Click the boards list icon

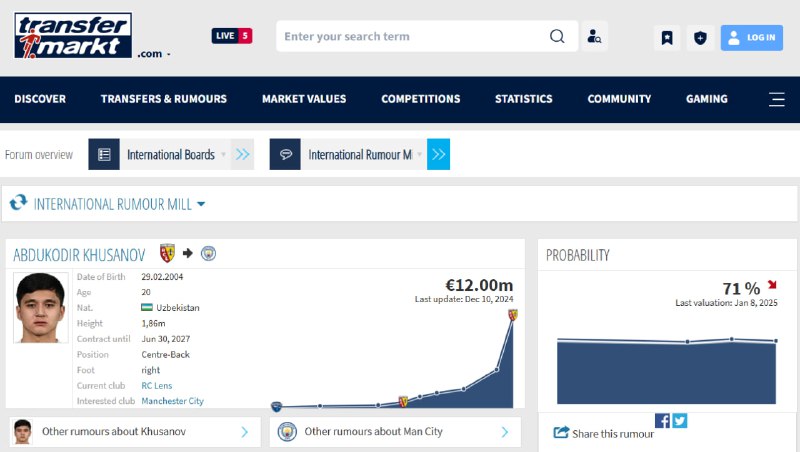(x=104, y=154)
